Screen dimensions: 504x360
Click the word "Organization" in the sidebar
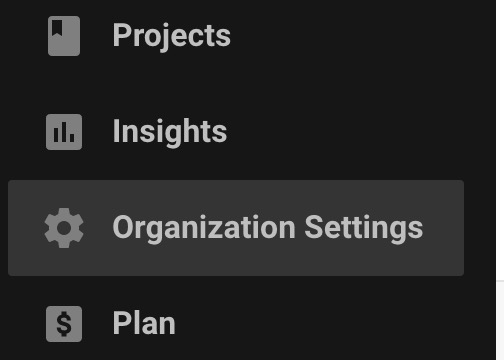(204, 229)
